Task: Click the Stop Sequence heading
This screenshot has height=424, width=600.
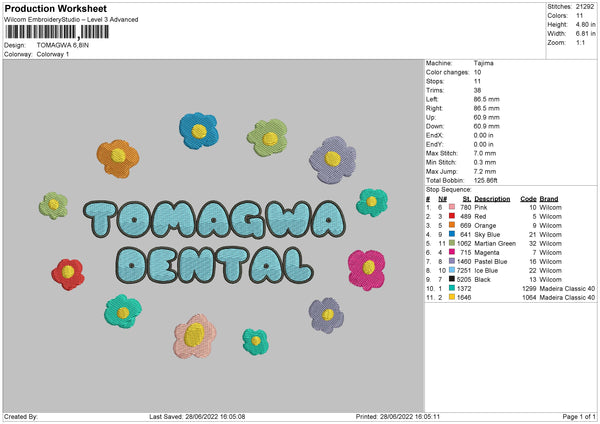Action: (x=449, y=189)
